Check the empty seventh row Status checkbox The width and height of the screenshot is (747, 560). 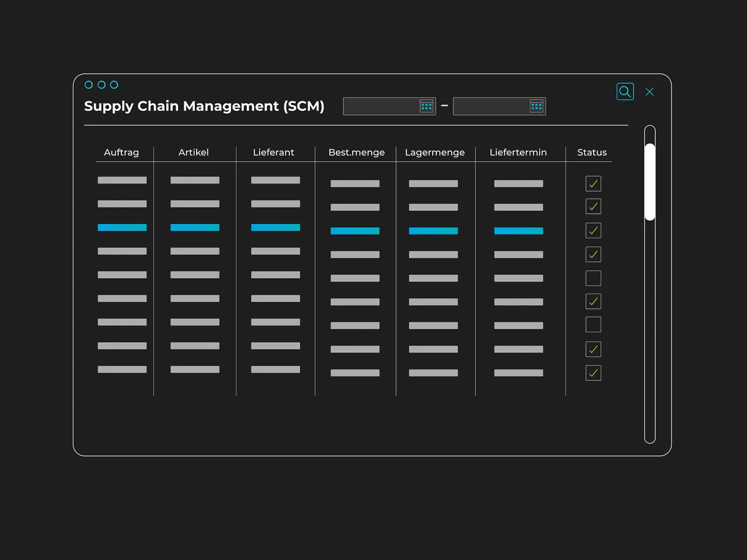(593, 325)
